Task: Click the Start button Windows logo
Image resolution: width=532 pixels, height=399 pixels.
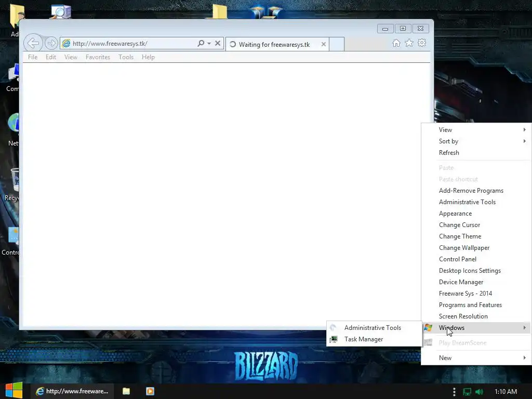Action: coord(14,391)
